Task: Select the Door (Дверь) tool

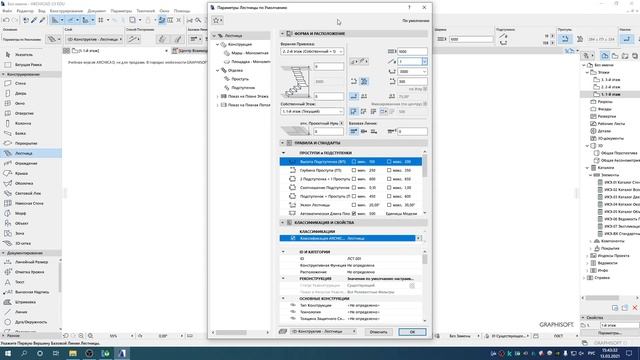Action: coord(20,93)
